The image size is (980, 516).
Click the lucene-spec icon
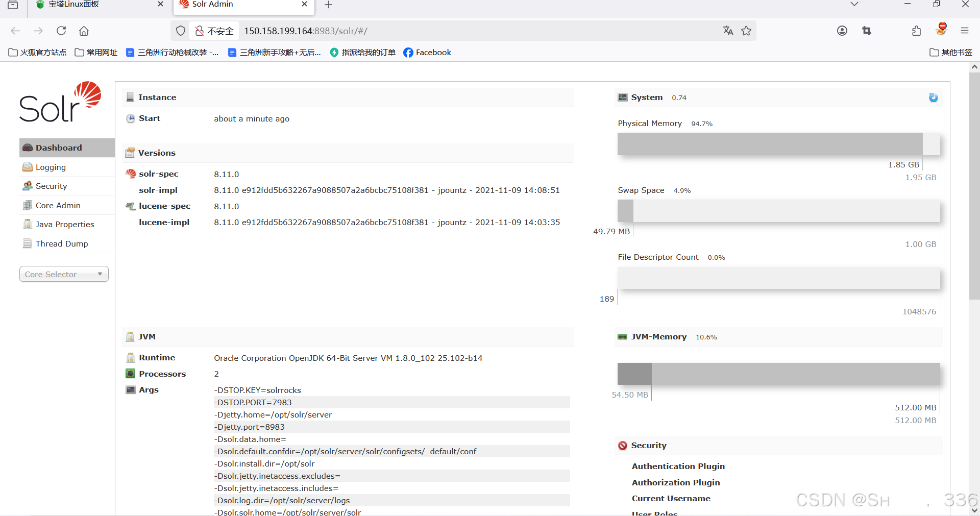tap(131, 206)
